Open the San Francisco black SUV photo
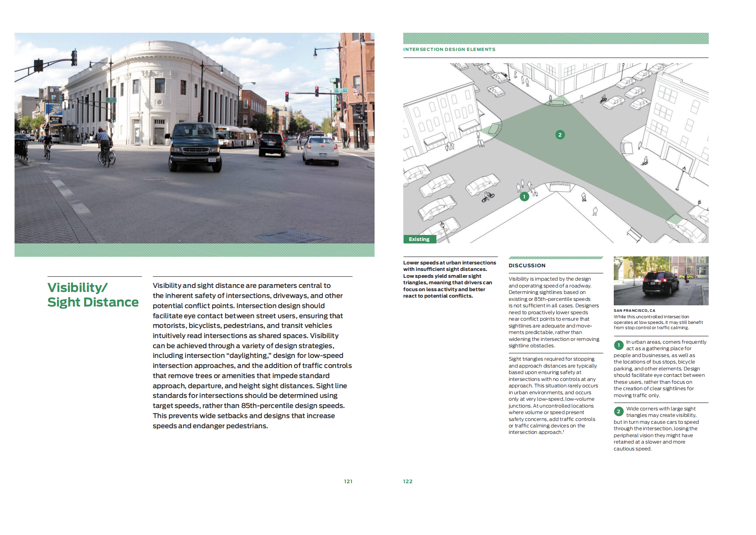Viewport: 756px width, 535px height. 661,281
